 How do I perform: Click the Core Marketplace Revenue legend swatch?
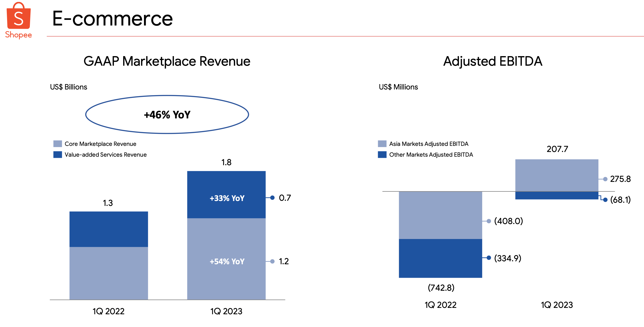pyautogui.click(x=58, y=144)
